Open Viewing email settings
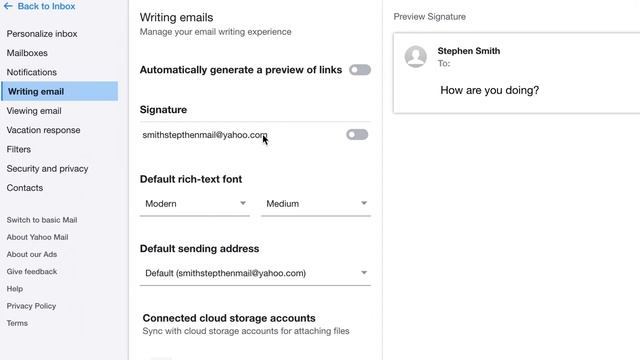 point(34,111)
